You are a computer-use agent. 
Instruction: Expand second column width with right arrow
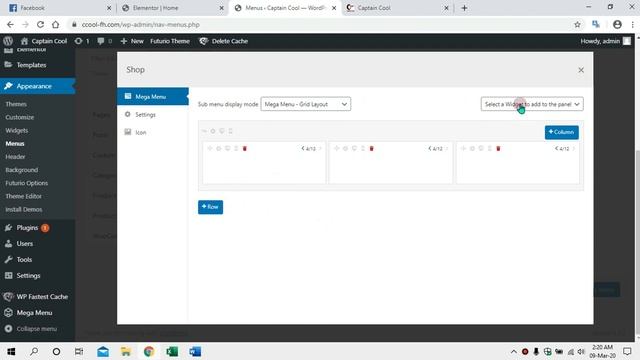point(447,149)
